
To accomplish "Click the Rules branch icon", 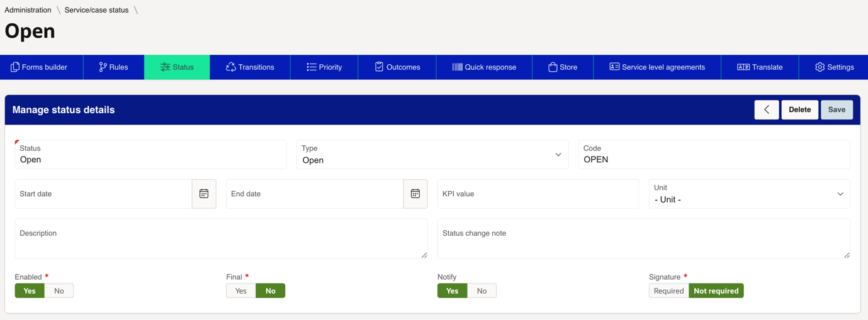I will tap(103, 67).
